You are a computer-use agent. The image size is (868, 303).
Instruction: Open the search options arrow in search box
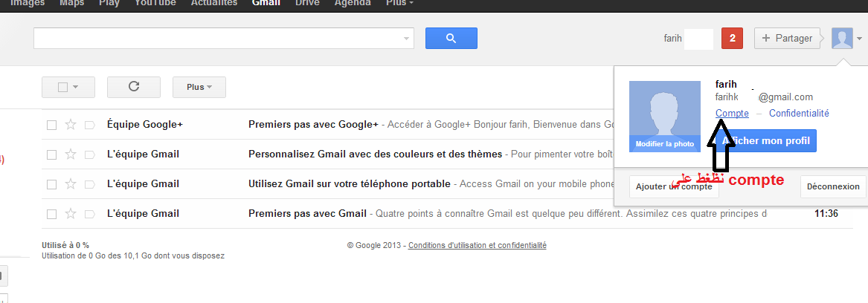coord(406,38)
